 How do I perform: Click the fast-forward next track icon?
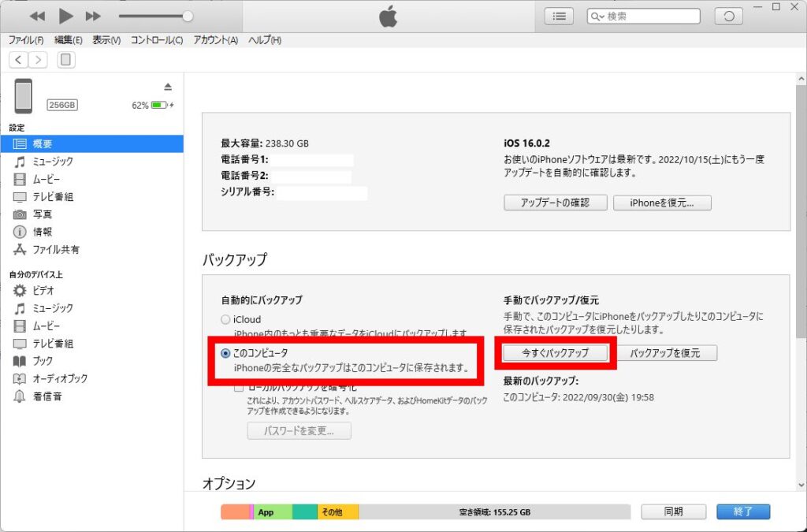(x=93, y=16)
